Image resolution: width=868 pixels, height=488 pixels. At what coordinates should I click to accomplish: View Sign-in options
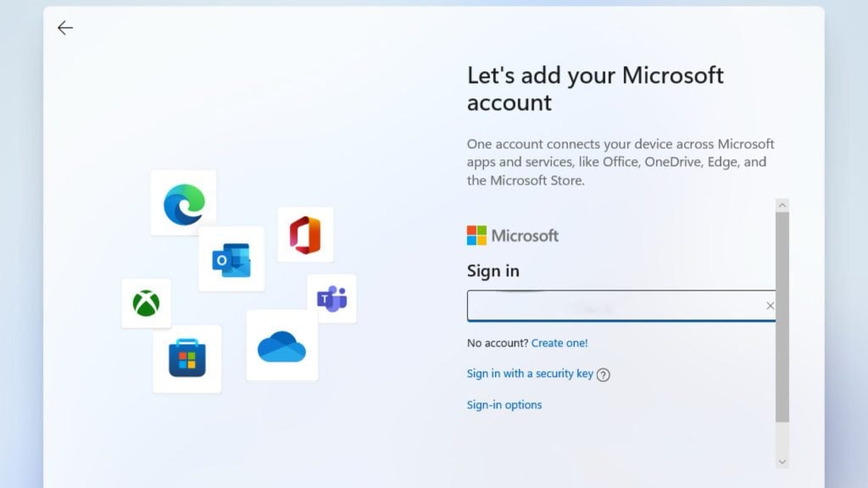pos(504,404)
